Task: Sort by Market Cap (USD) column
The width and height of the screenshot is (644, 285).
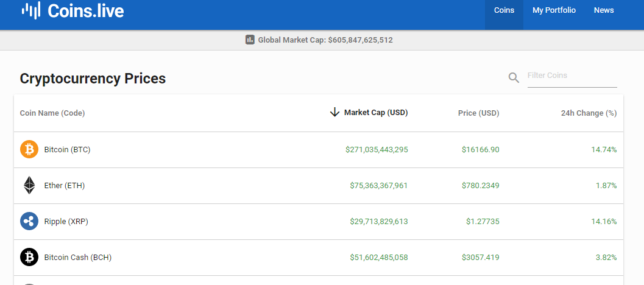Action: coord(376,113)
